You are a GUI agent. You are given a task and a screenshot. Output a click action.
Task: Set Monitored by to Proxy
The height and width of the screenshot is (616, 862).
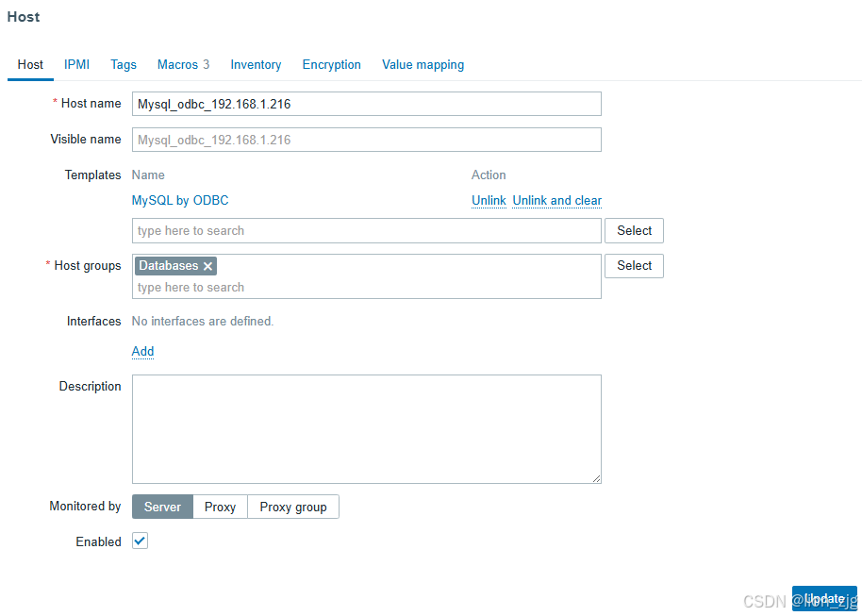click(220, 507)
